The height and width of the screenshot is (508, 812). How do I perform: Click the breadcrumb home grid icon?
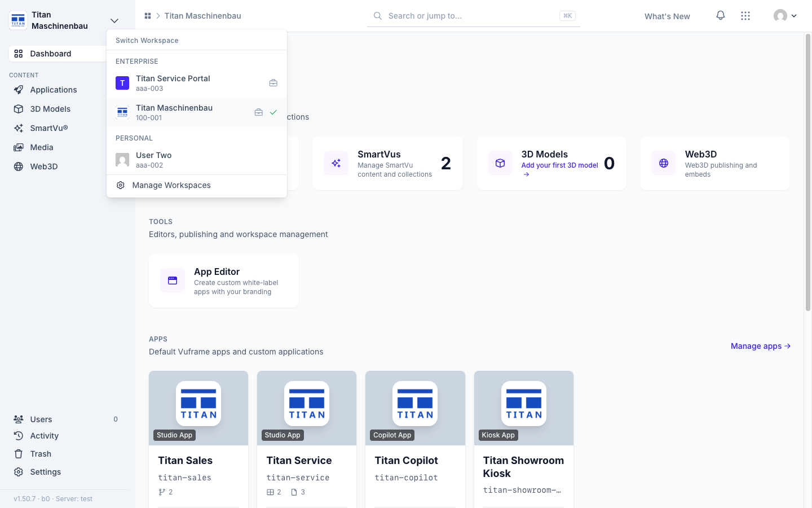click(148, 16)
